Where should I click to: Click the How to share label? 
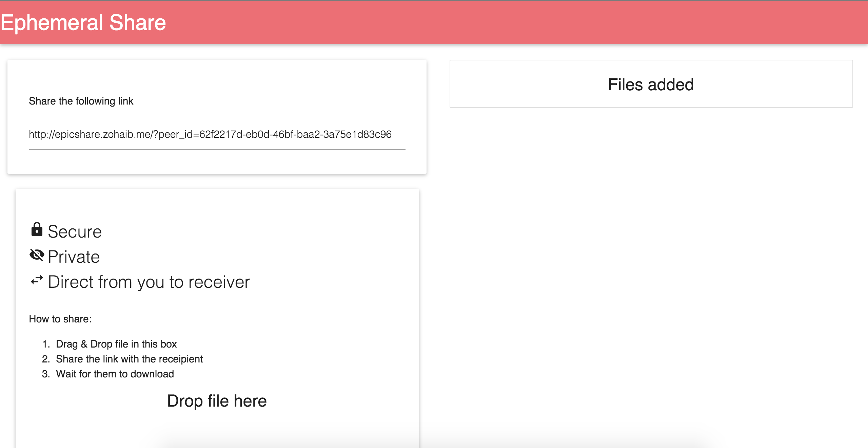60,319
